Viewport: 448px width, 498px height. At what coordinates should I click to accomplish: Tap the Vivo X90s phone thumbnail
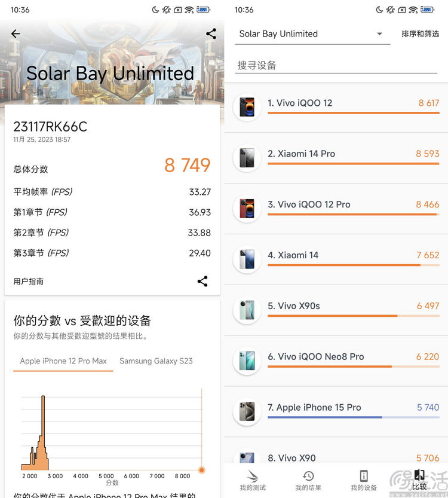tap(247, 310)
